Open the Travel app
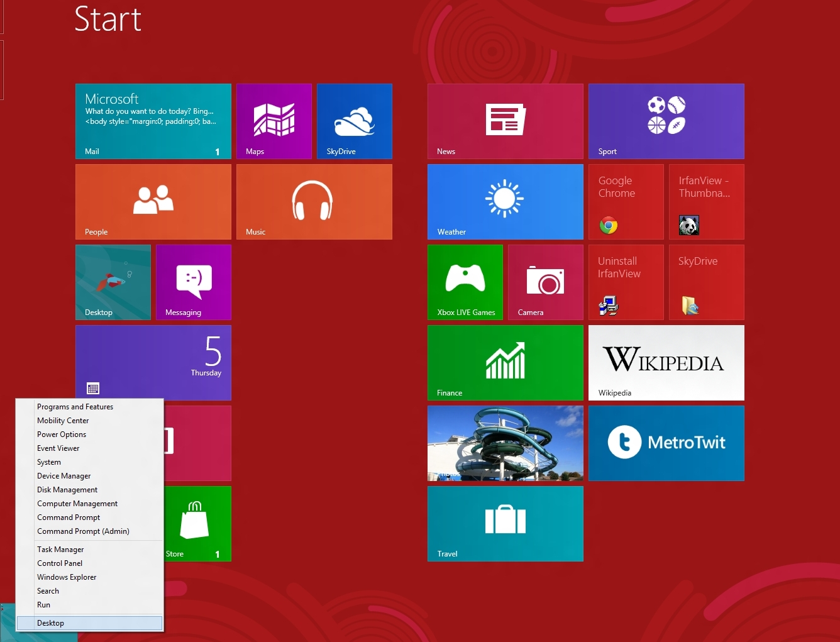This screenshot has height=642, width=840. click(x=505, y=523)
